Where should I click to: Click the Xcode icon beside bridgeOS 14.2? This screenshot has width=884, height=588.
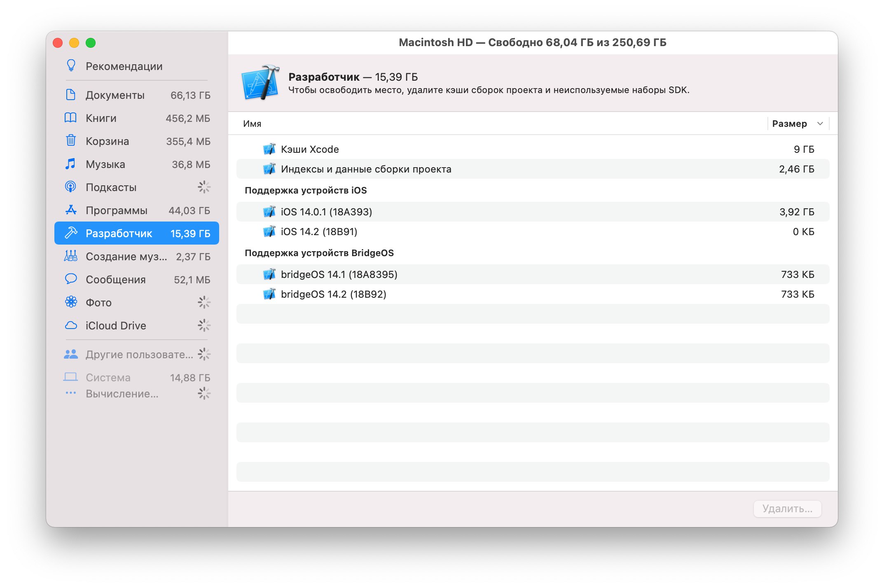click(269, 294)
